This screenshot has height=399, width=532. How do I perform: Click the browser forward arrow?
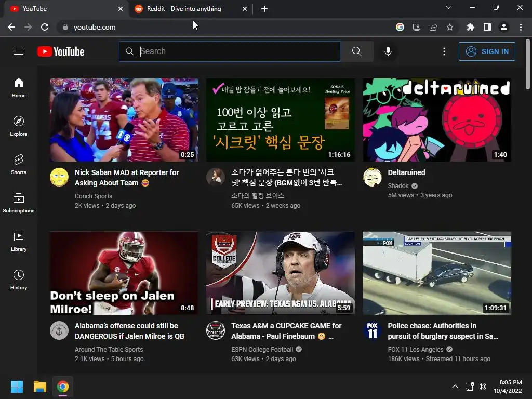(28, 27)
